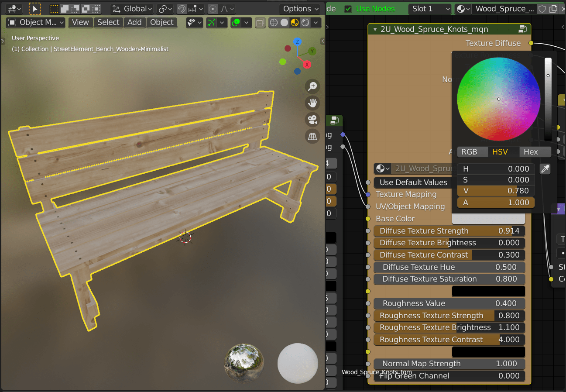The height and width of the screenshot is (392, 566).
Task: Browse materials with the sphere icon
Action: coord(463,9)
